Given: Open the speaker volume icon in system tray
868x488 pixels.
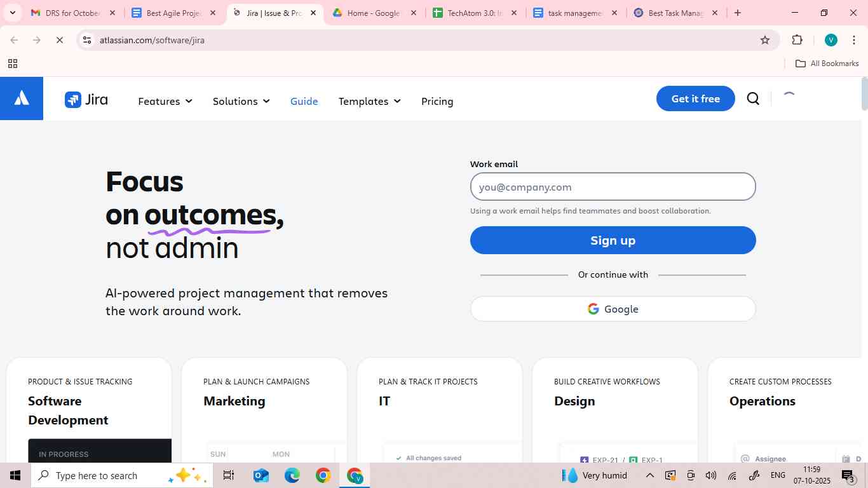Looking at the screenshot, I should click(x=711, y=475).
